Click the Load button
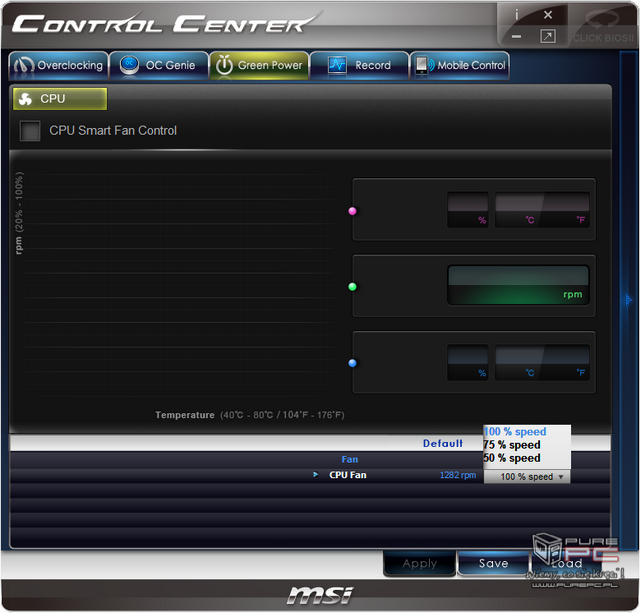This screenshot has width=640, height=613. 567,564
